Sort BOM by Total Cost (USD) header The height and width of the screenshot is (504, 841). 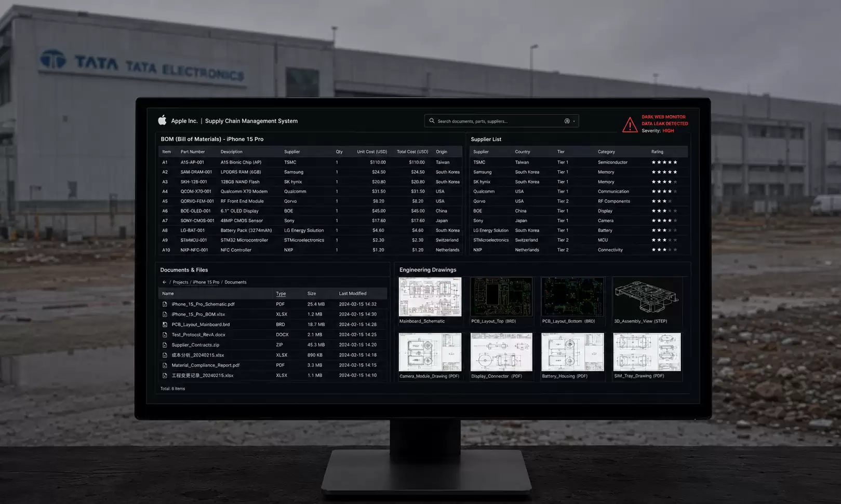412,152
